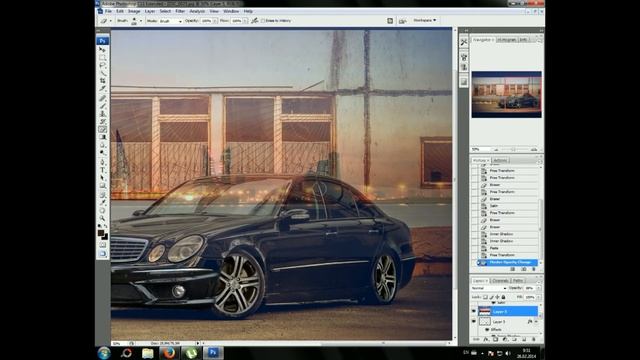640x360 pixels.
Task: Select the Hand tool
Action: [102, 210]
